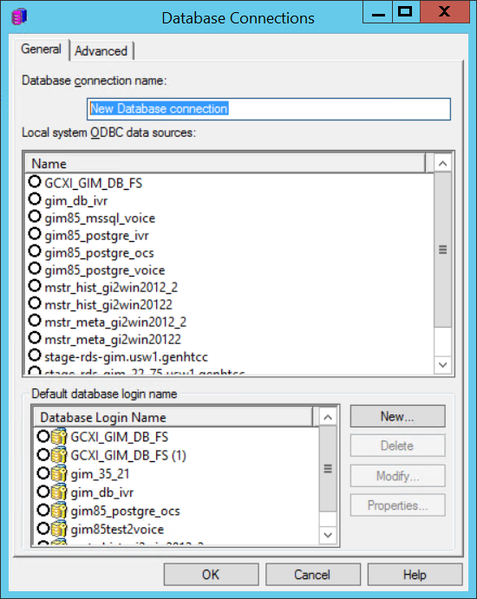Open the General tab
Viewport: 477px width, 599px height.
(41, 49)
